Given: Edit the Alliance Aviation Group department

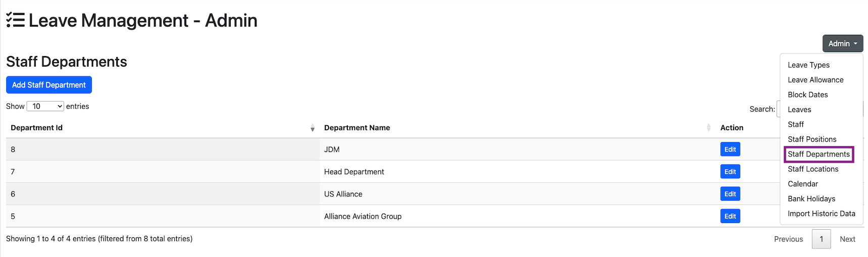Looking at the screenshot, I should click(730, 216).
